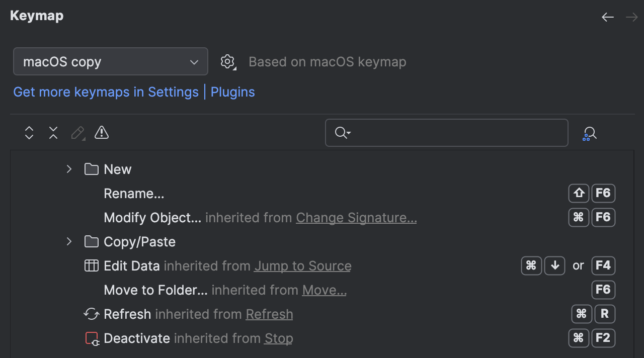Expand the New folder node
This screenshot has height=358, width=644.
coord(69,169)
